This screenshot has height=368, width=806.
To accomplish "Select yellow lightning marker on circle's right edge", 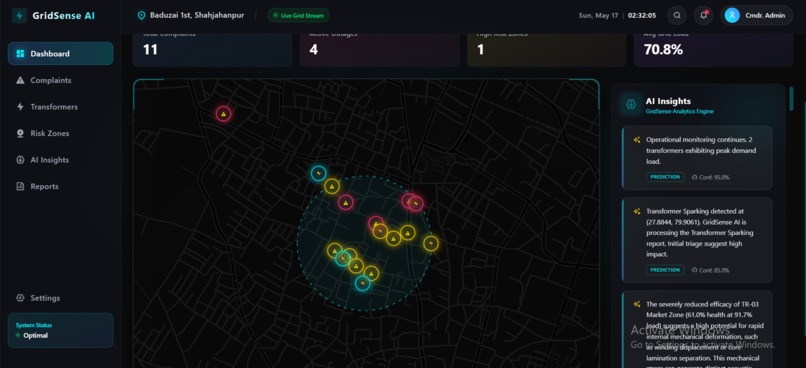I will pos(431,243).
